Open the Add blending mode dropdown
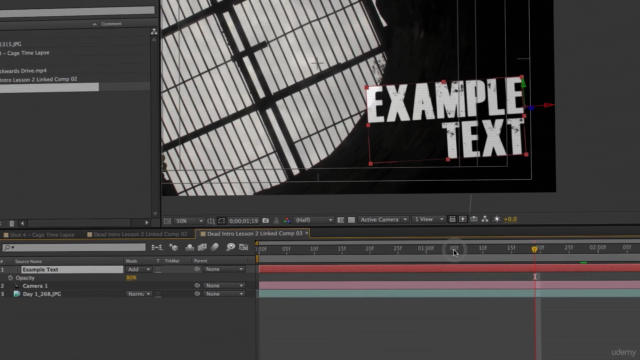 [138, 269]
